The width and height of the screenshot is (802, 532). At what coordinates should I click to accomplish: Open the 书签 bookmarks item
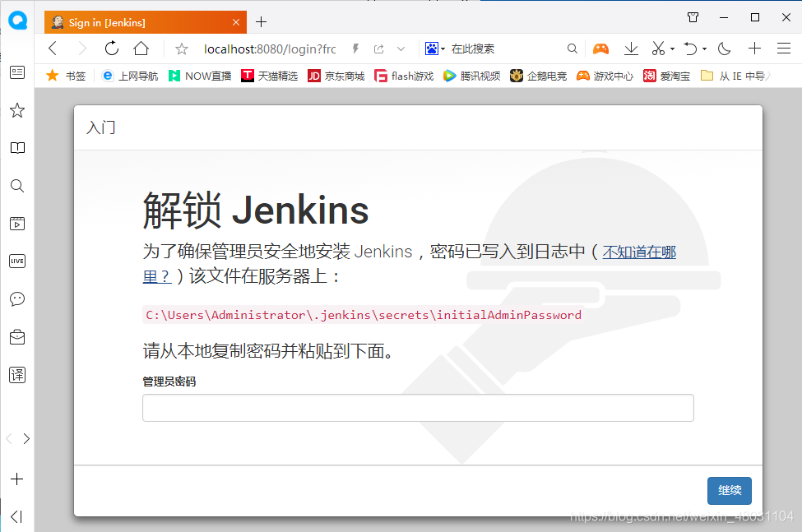tap(66, 76)
